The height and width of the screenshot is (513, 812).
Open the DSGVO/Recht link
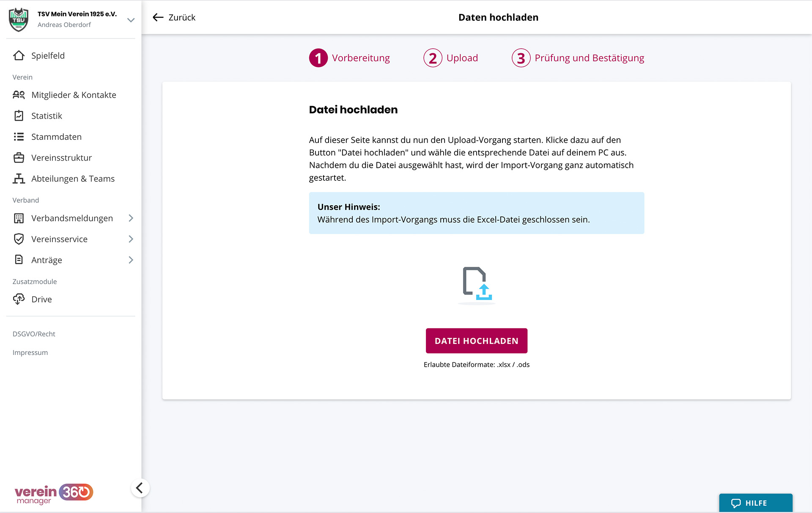coord(34,334)
